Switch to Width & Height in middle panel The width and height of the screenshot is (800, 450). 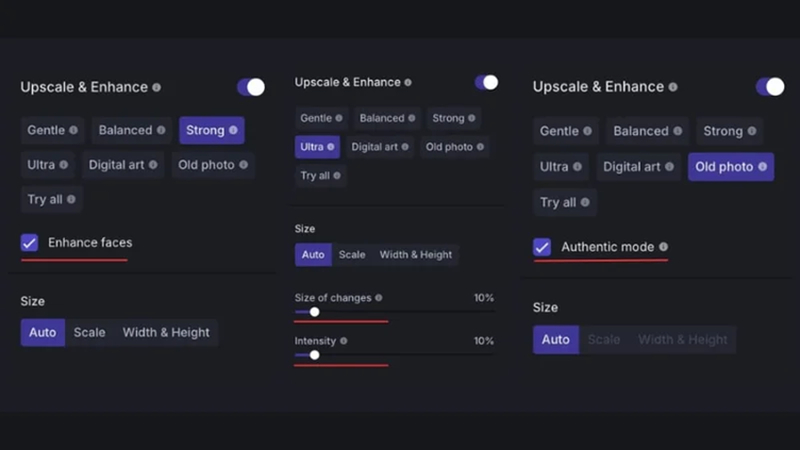pyautogui.click(x=416, y=255)
